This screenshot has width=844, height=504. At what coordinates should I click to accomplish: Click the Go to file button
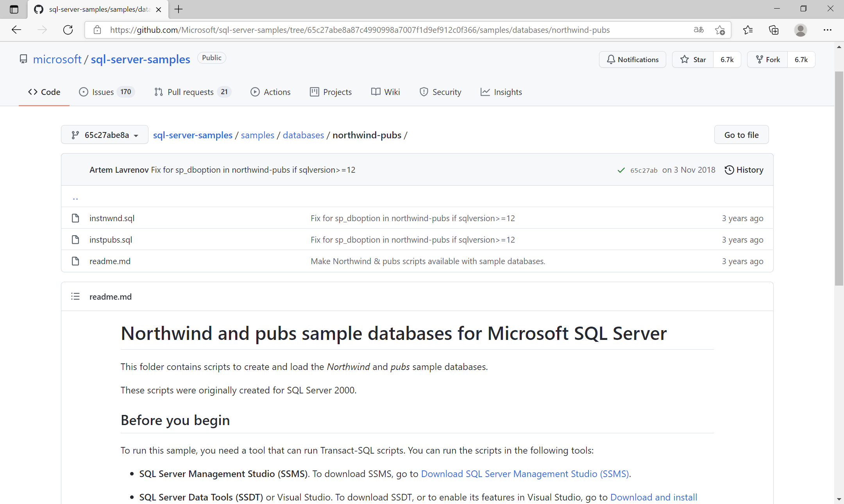[x=741, y=135]
